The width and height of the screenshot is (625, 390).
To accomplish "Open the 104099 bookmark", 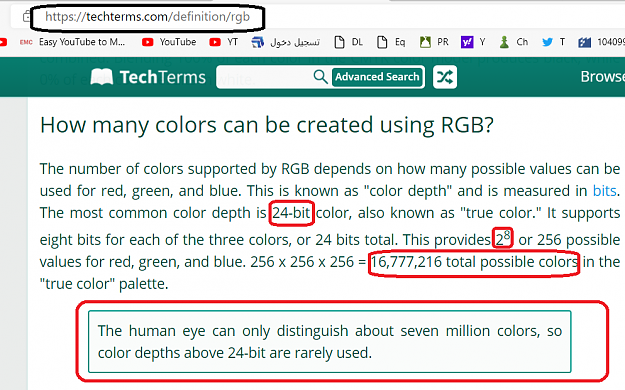I will pyautogui.click(x=601, y=42).
